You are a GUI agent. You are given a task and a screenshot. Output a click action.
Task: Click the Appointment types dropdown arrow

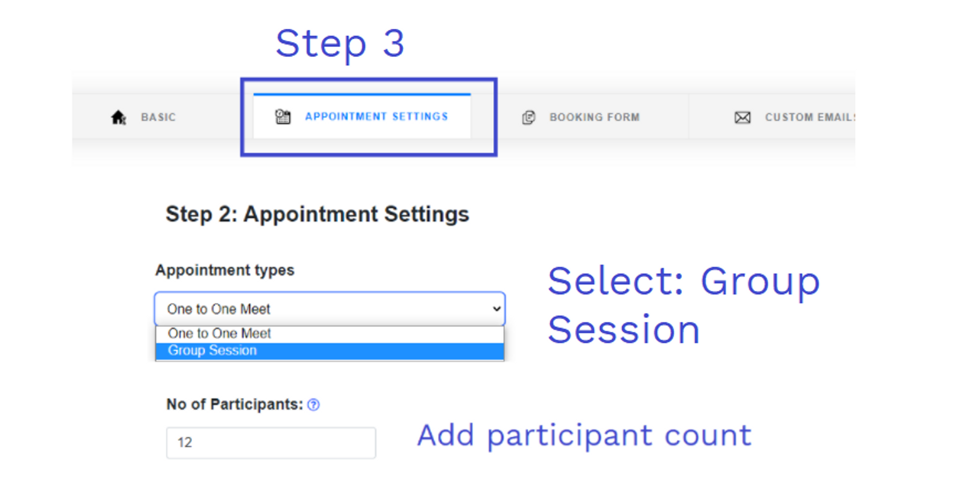pos(497,309)
